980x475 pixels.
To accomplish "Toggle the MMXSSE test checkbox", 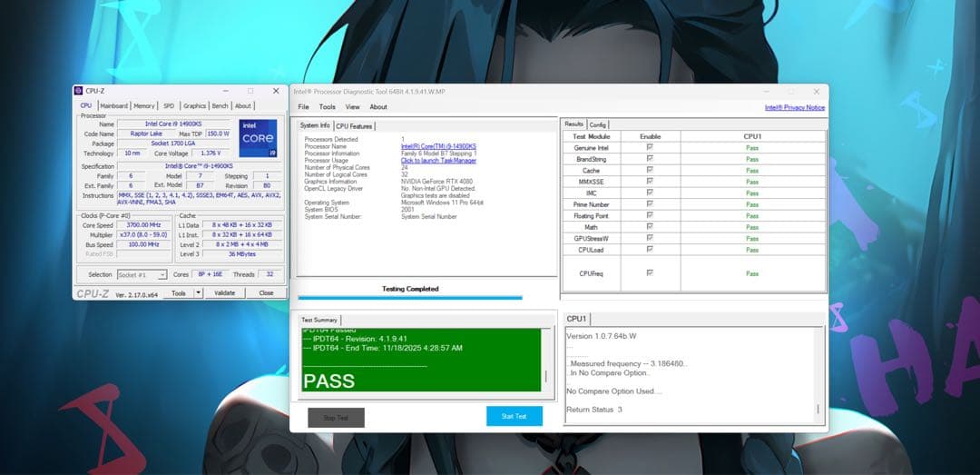I will [x=650, y=181].
